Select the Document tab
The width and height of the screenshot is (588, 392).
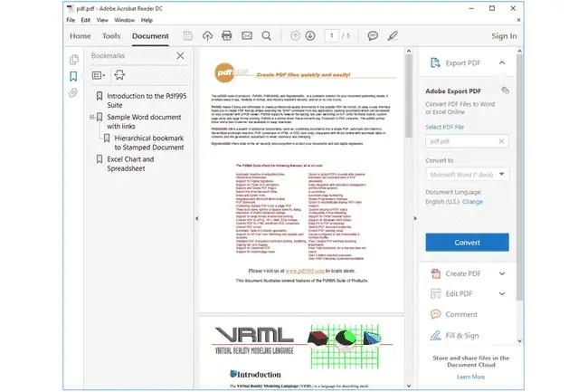click(x=150, y=36)
